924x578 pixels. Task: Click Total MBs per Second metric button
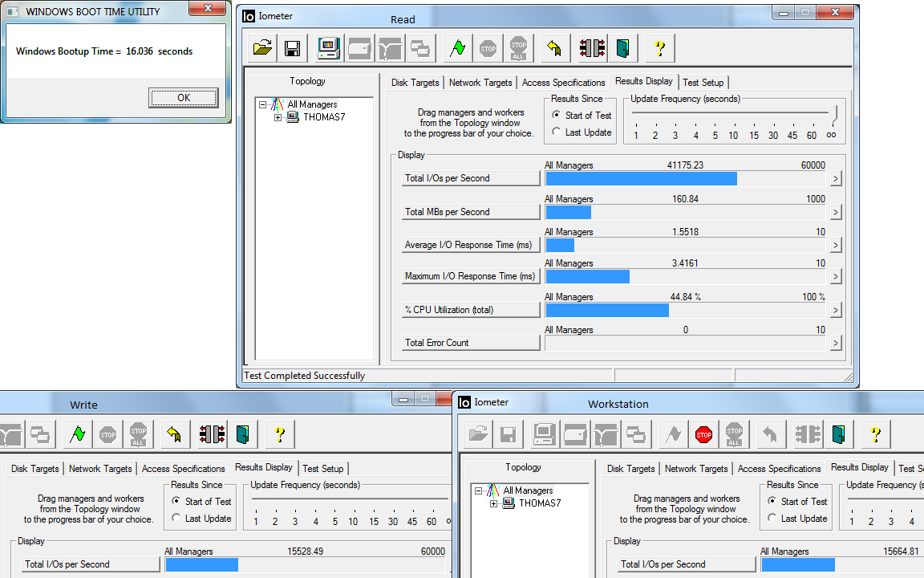tap(471, 212)
